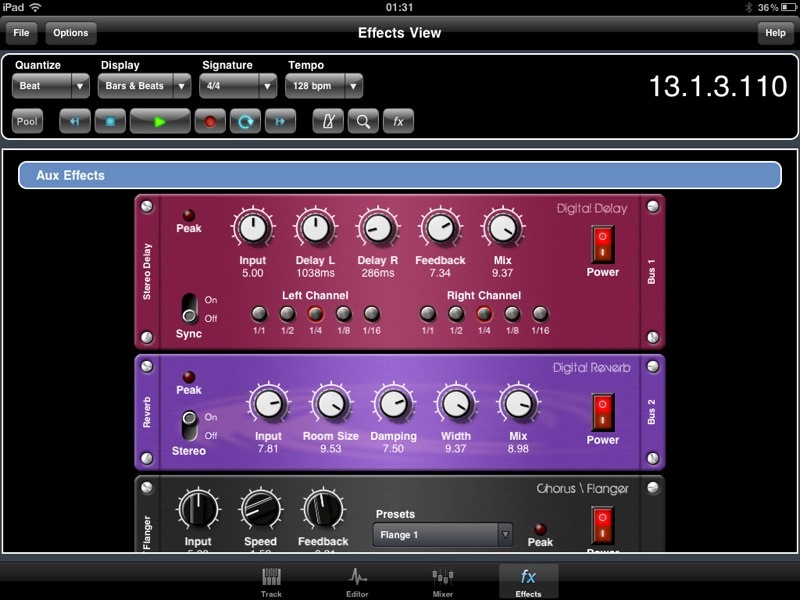This screenshot has width=800, height=600.
Task: Flip the Digital Delay Sync switch
Action: [189, 309]
